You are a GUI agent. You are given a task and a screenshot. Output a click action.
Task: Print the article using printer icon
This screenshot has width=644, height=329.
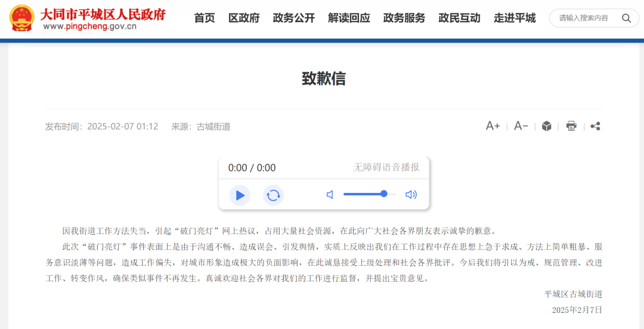(x=571, y=126)
